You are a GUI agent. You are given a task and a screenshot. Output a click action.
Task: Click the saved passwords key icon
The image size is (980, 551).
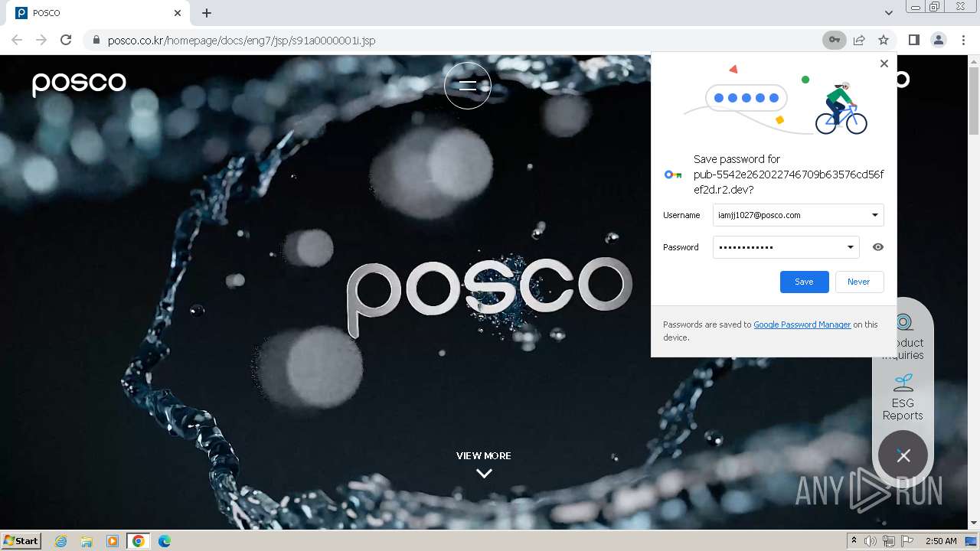click(834, 40)
